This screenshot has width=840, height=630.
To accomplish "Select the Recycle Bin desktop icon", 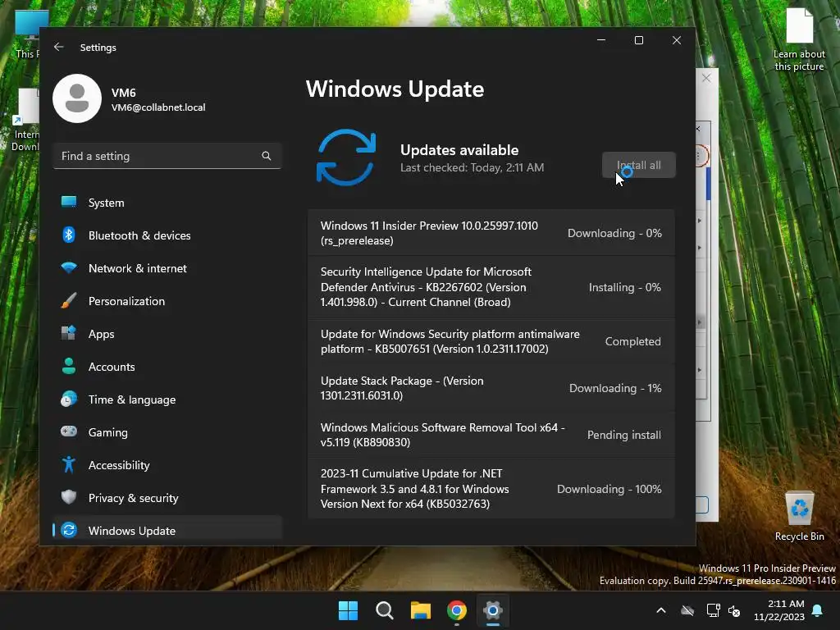I will click(799, 516).
